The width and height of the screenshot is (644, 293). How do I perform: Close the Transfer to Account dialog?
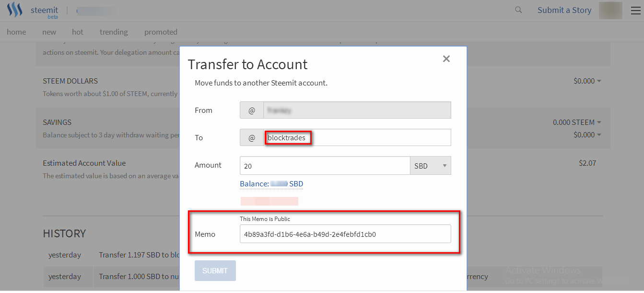[446, 59]
